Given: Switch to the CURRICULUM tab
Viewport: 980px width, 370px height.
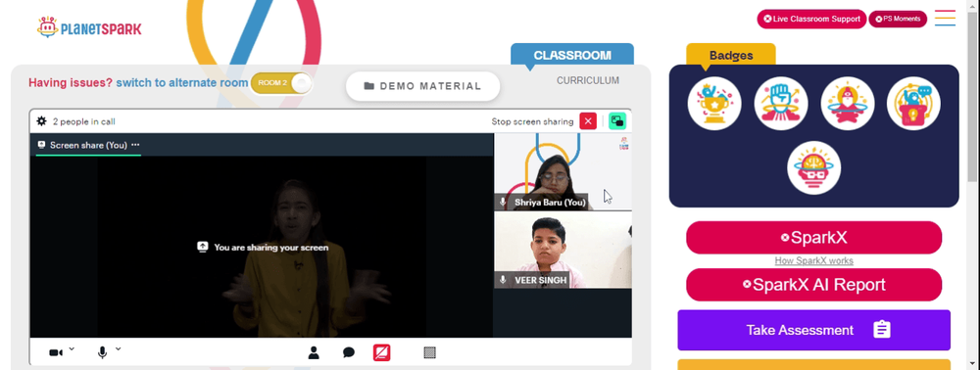Looking at the screenshot, I should point(587,80).
